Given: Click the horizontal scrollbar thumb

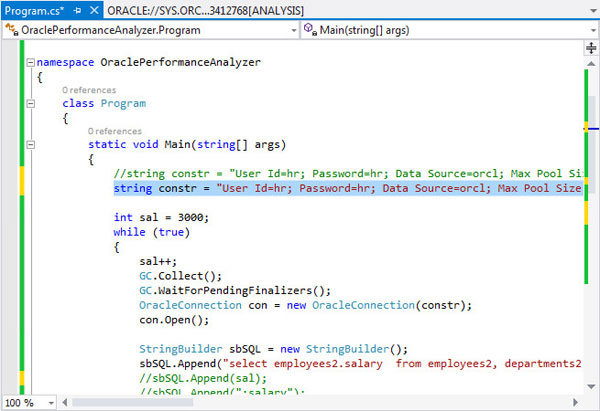Looking at the screenshot, I should [x=132, y=402].
